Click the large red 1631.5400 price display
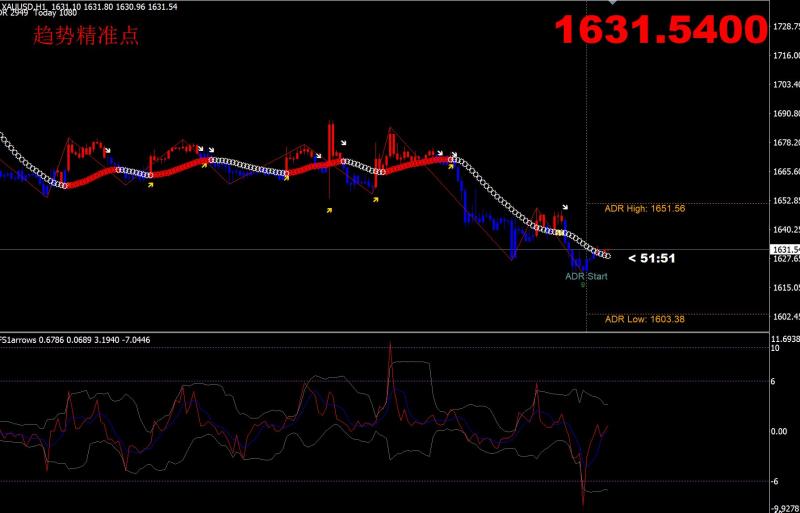Viewport: 800px width, 513px height. (661, 31)
